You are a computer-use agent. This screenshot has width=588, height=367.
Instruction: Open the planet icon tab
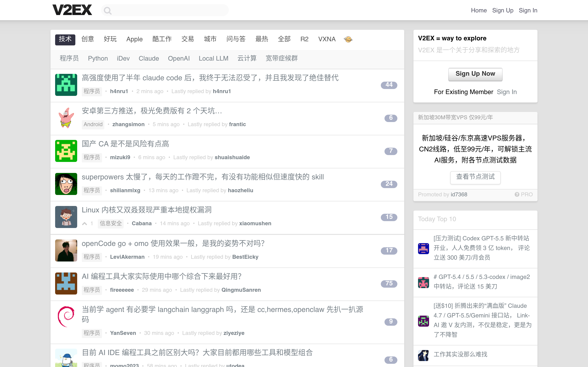click(x=348, y=39)
